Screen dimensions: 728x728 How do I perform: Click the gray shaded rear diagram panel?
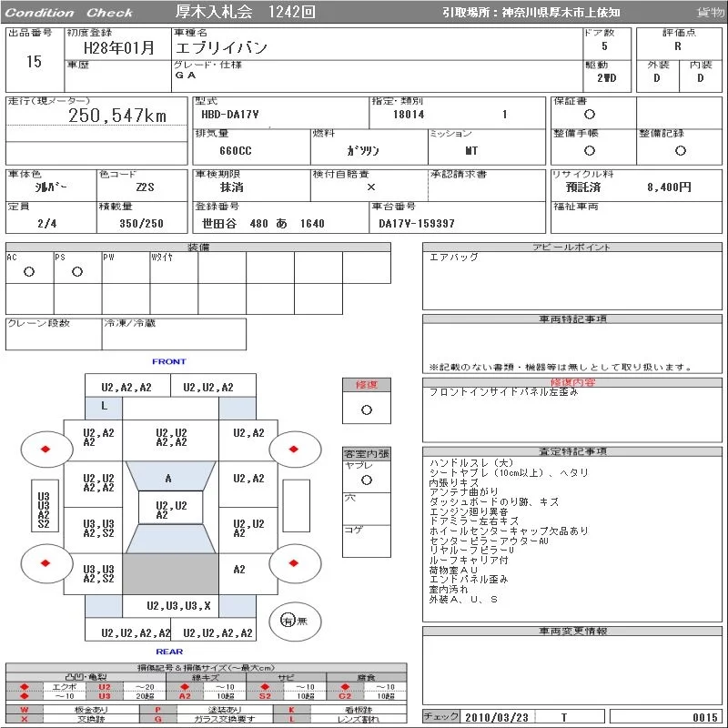[171, 574]
